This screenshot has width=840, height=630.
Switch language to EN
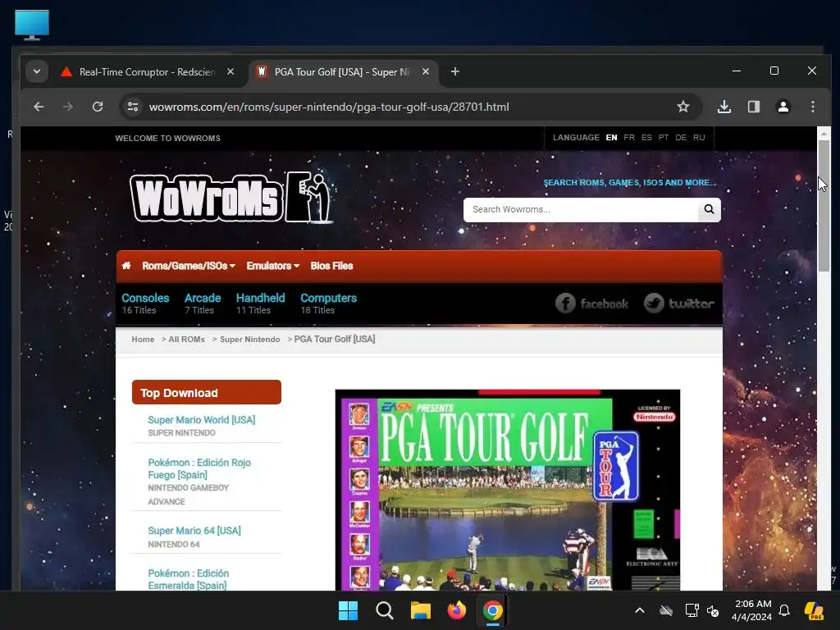pyautogui.click(x=611, y=138)
